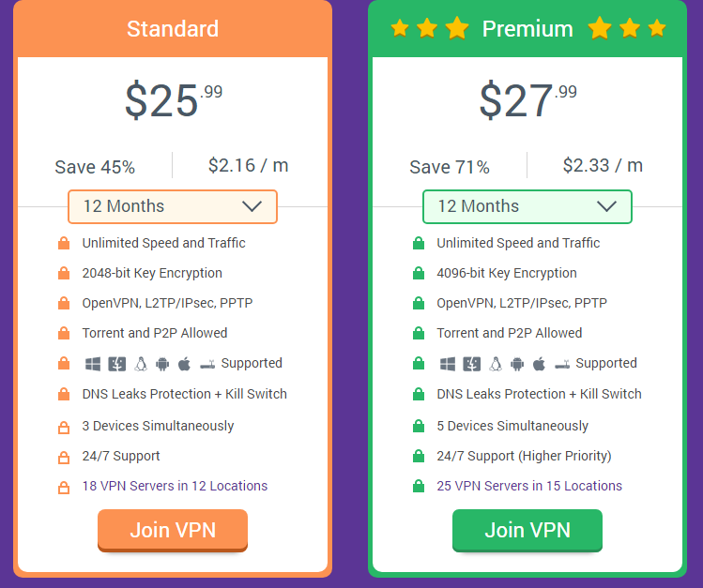Click the chevron arrow in Premium duration selector
This screenshot has height=588, width=703.
click(x=606, y=206)
